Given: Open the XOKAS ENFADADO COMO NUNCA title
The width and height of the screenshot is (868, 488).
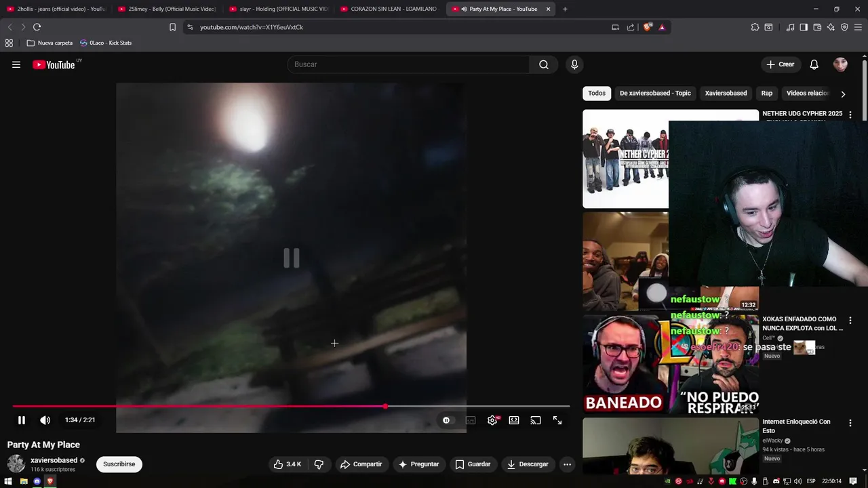Looking at the screenshot, I should (x=803, y=323).
